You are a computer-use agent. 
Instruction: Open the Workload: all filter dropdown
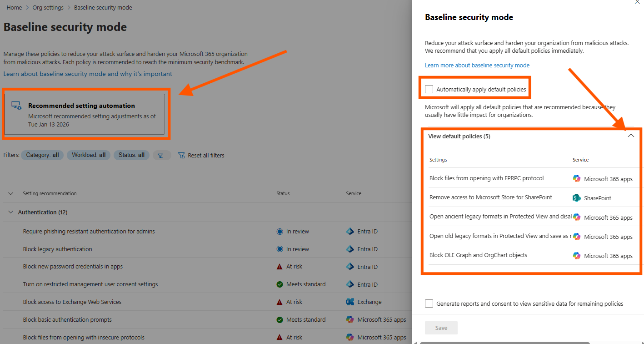tap(88, 155)
